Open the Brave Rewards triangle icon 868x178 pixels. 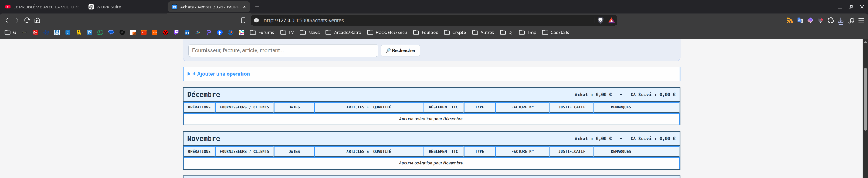click(x=611, y=20)
